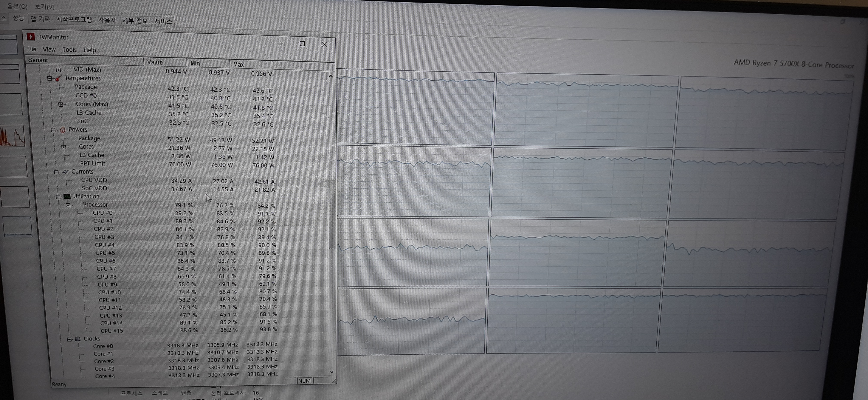The height and width of the screenshot is (400, 868).
Task: Expand the Cores (Max) temperature row
Action: click(x=61, y=104)
